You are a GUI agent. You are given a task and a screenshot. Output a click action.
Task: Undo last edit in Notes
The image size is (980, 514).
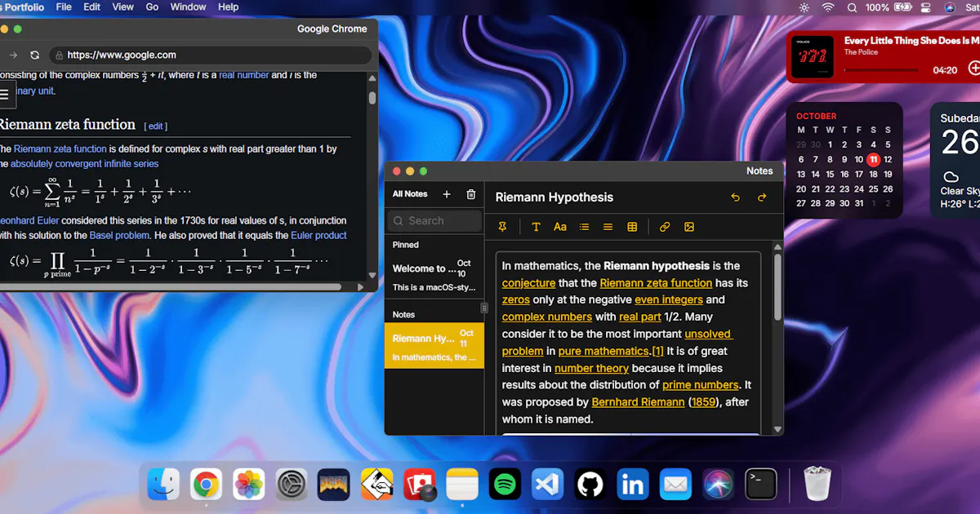[x=735, y=197]
